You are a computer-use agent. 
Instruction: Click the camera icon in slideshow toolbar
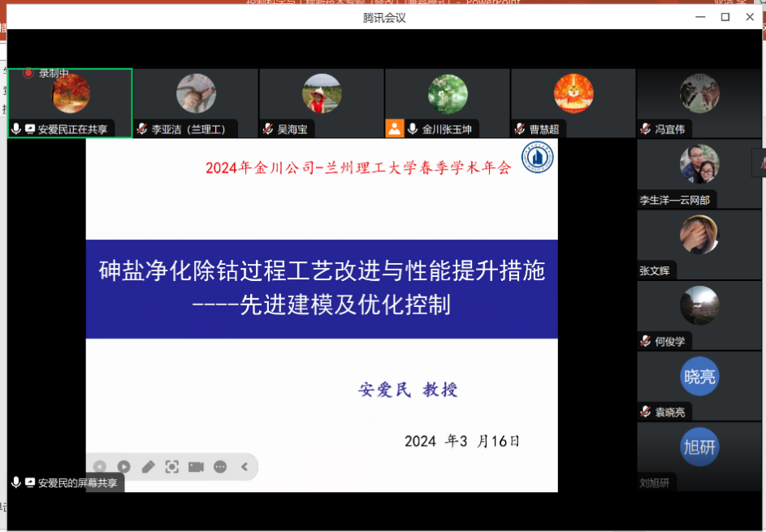click(x=196, y=466)
